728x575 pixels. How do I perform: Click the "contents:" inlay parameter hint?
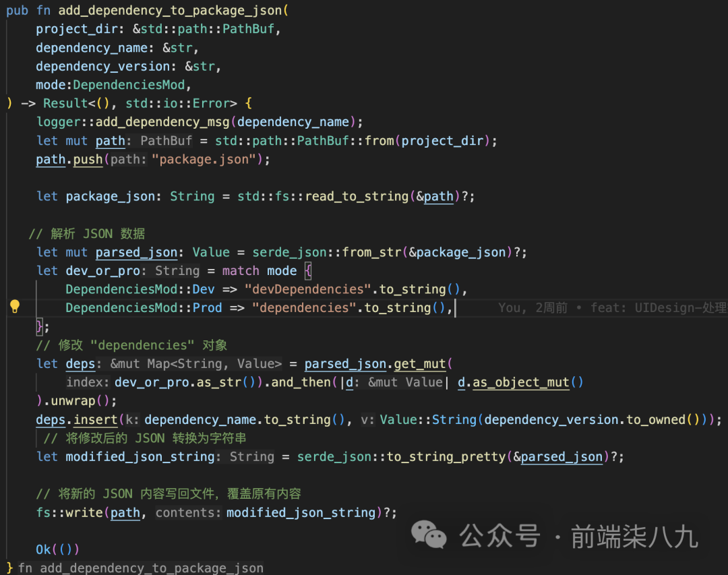pos(188,512)
